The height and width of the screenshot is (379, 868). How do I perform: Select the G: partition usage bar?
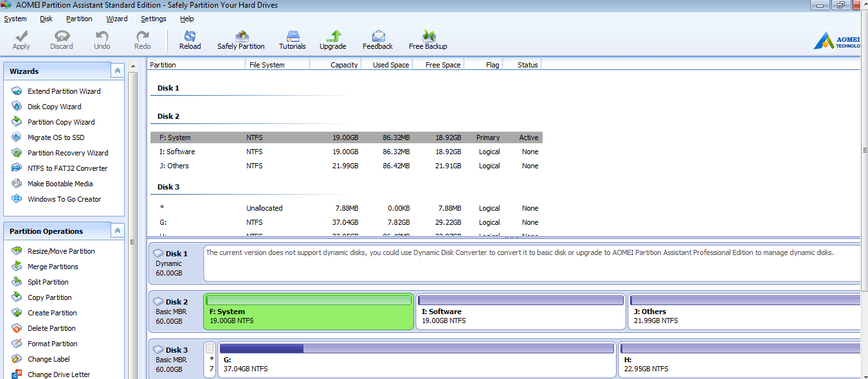click(x=417, y=349)
